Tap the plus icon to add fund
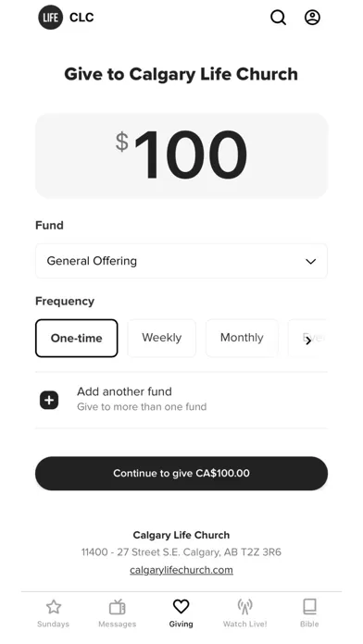The image size is (363, 644). [x=49, y=400]
